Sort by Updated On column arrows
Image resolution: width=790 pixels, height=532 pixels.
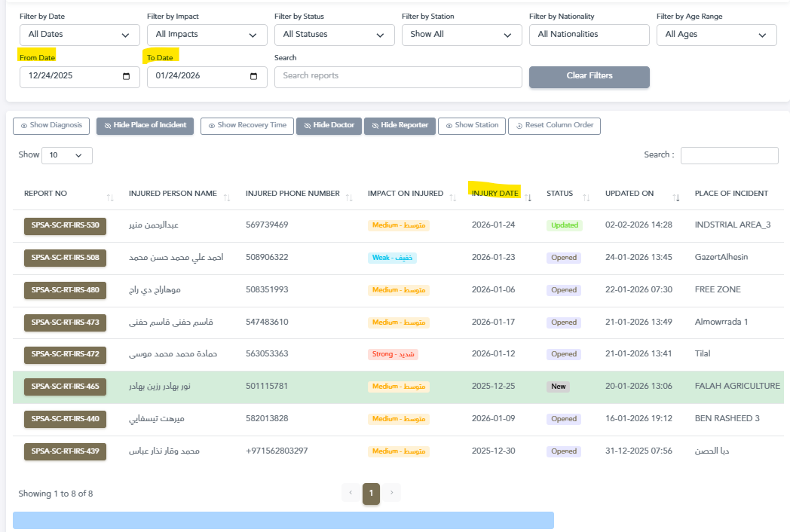tap(676, 197)
